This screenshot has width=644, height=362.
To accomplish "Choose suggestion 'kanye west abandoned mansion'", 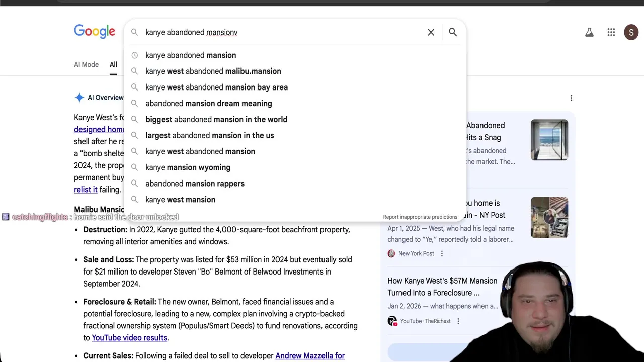I will click(x=295, y=151).
